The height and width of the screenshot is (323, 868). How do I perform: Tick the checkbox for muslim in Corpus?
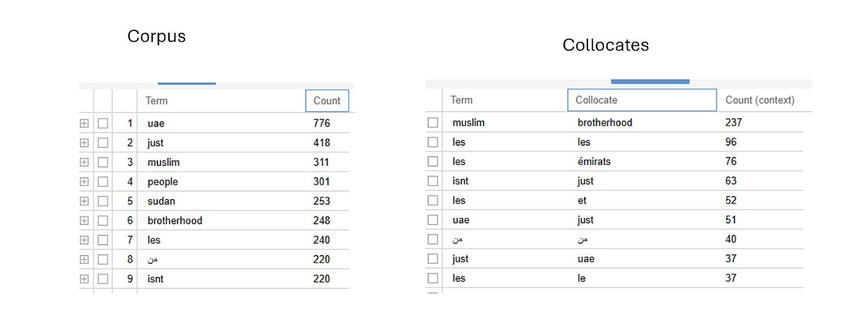103,162
